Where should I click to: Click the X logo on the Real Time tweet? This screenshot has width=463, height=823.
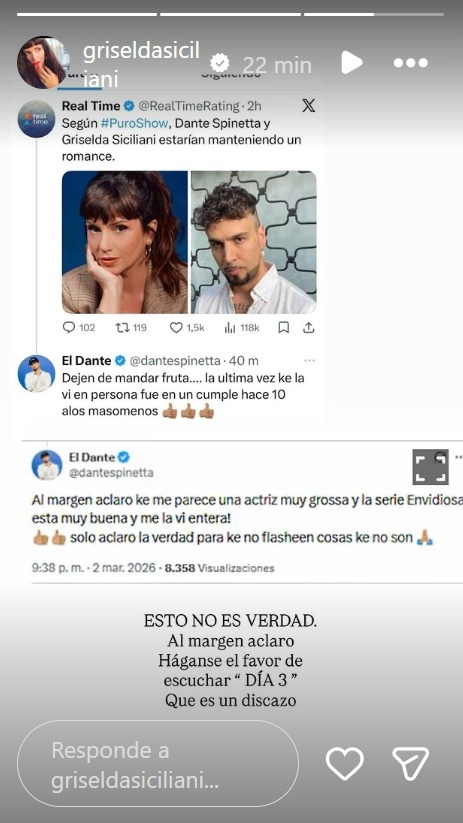coord(309,106)
